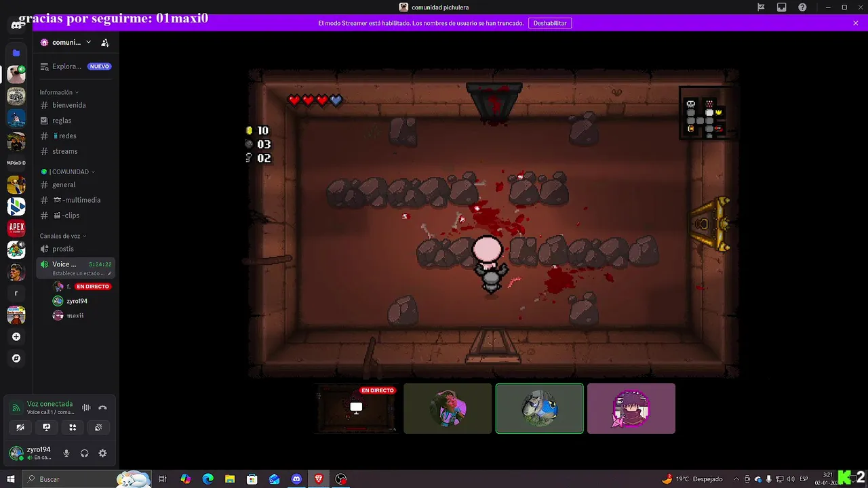868x488 pixels.
Task: Open system volume control
Action: pos(791,479)
